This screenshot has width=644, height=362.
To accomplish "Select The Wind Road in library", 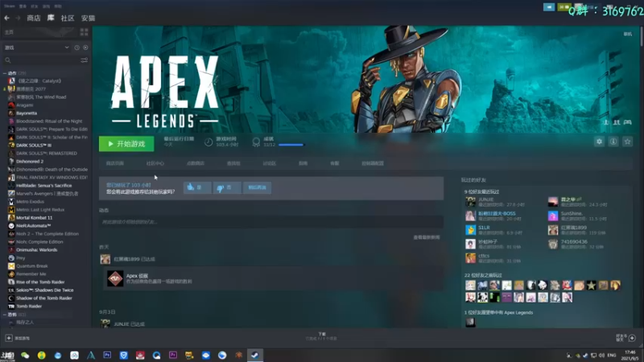I will pyautogui.click(x=41, y=97).
